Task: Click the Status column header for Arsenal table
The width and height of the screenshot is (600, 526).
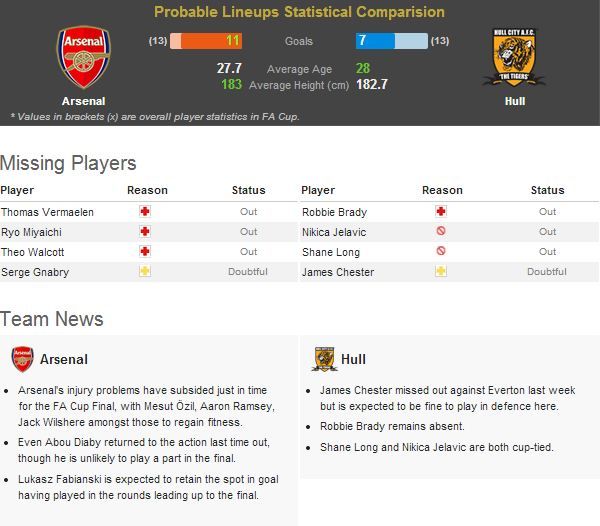Action: tap(248, 190)
